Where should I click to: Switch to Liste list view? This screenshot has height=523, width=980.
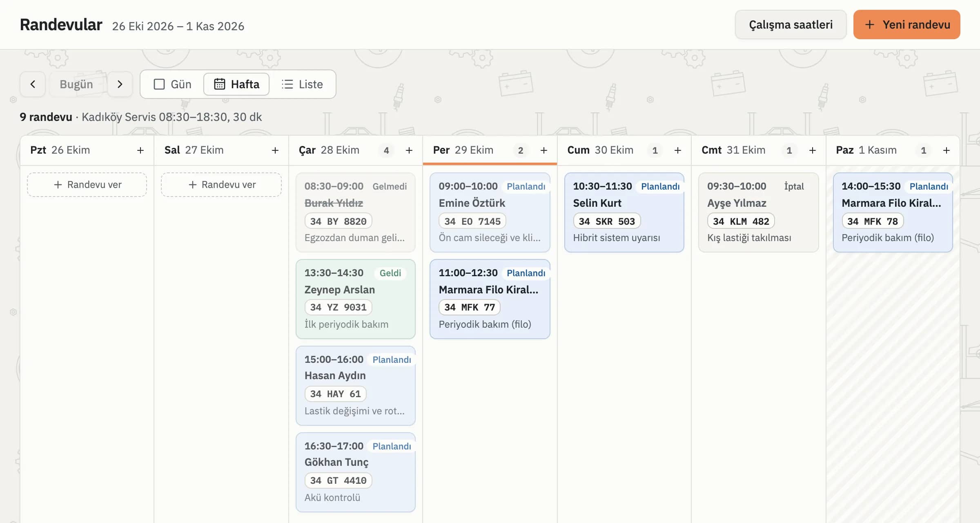point(302,84)
